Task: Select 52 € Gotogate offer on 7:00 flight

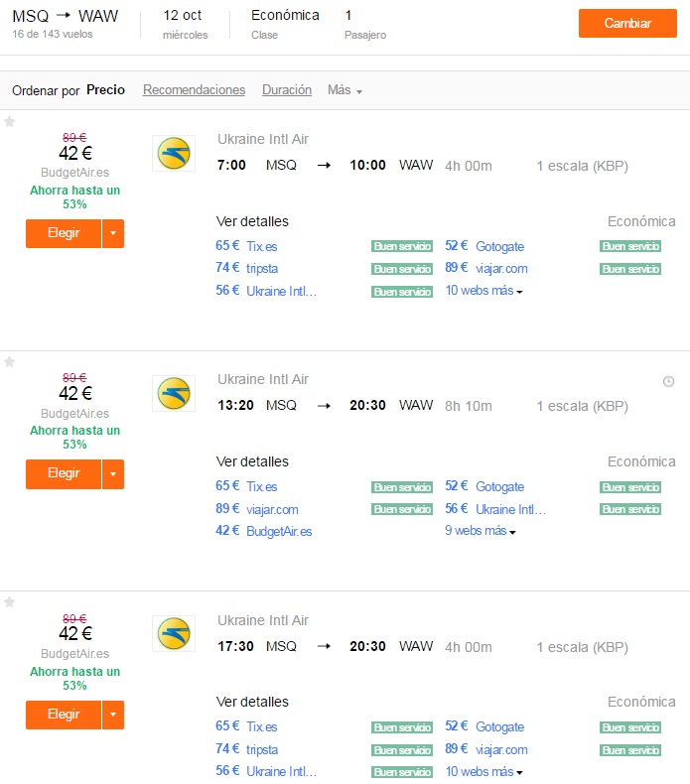Action: 484,246
